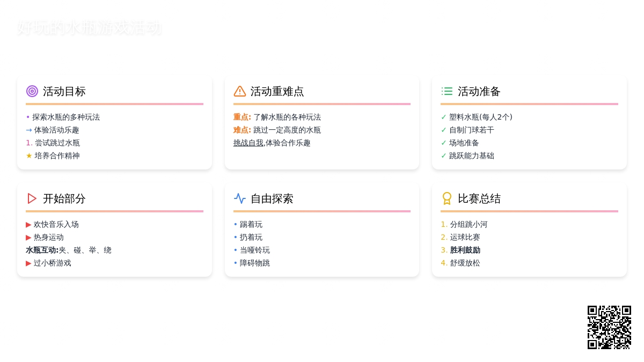Image resolution: width=644 pixels, height=362 pixels.
Task: Click the line 场地准备
Action: (x=464, y=143)
